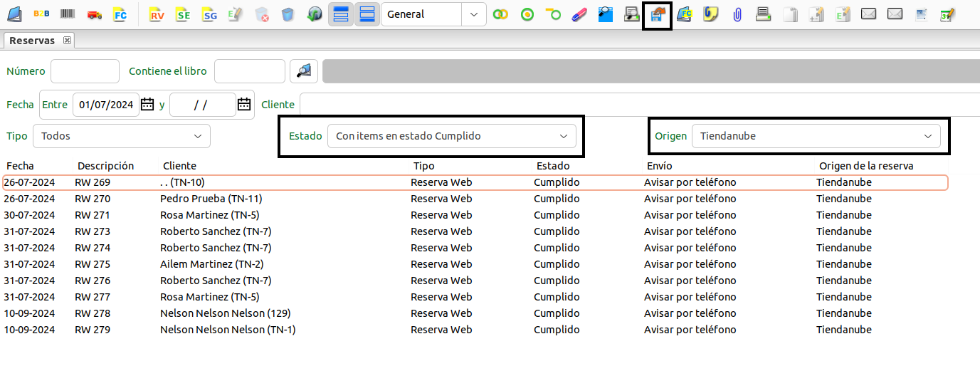
Task: Click the two interlocked rings icon
Action: tap(501, 14)
